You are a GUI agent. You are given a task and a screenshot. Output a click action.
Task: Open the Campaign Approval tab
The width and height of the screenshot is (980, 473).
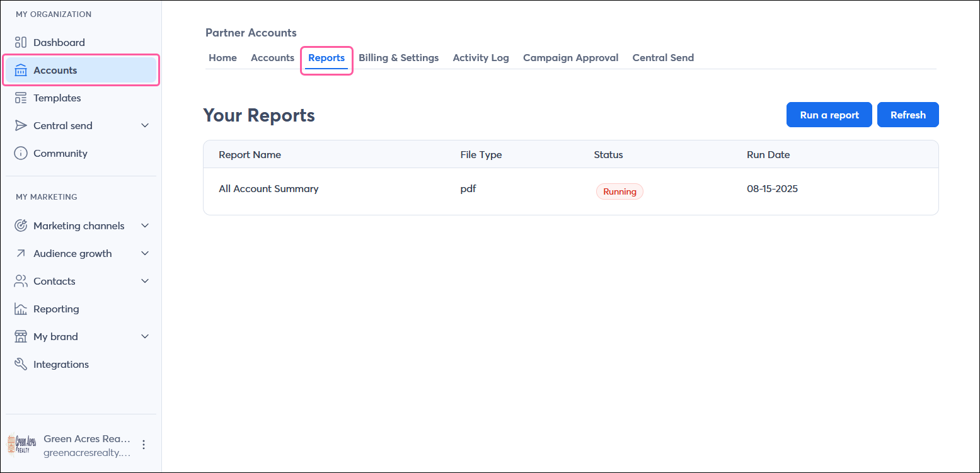click(570, 57)
